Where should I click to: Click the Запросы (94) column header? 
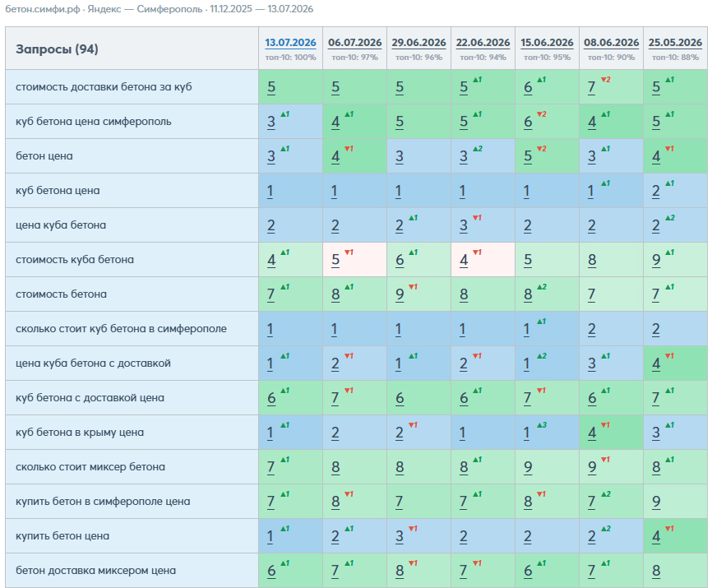pos(57,49)
